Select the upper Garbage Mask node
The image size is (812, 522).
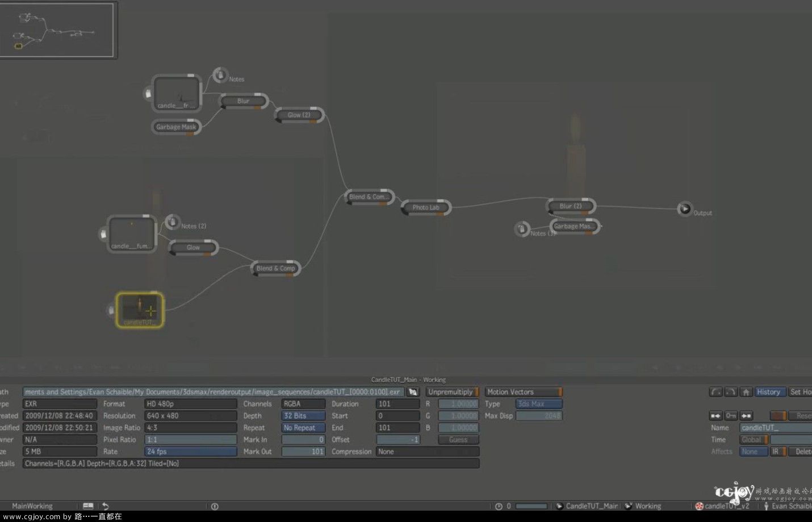176,127
